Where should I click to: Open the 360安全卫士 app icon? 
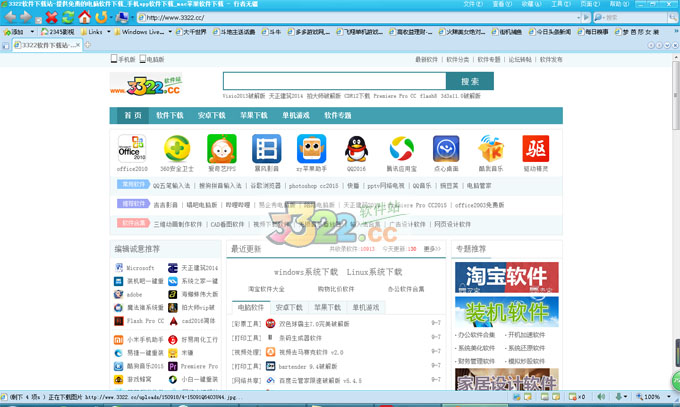coord(177,148)
